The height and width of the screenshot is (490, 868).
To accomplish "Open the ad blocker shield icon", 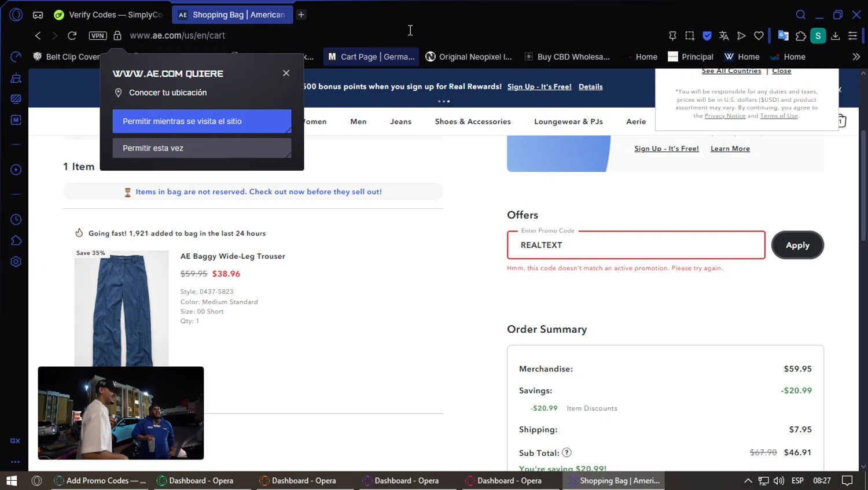I will (x=707, y=36).
